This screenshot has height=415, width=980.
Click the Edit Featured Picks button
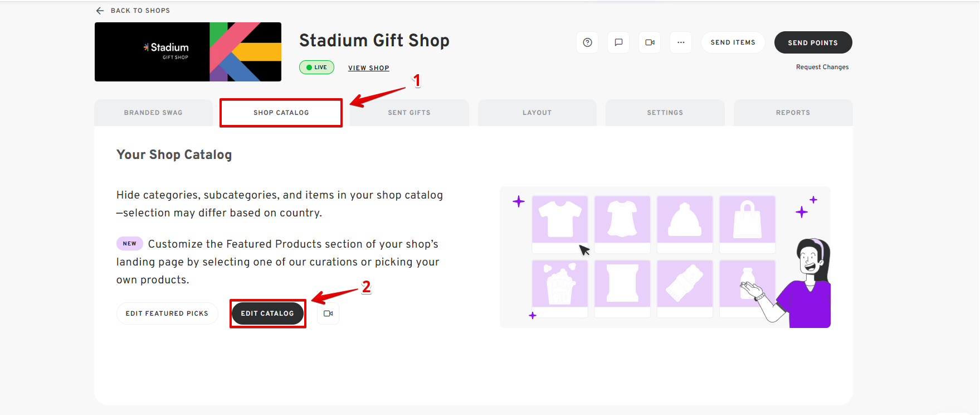[x=167, y=313]
